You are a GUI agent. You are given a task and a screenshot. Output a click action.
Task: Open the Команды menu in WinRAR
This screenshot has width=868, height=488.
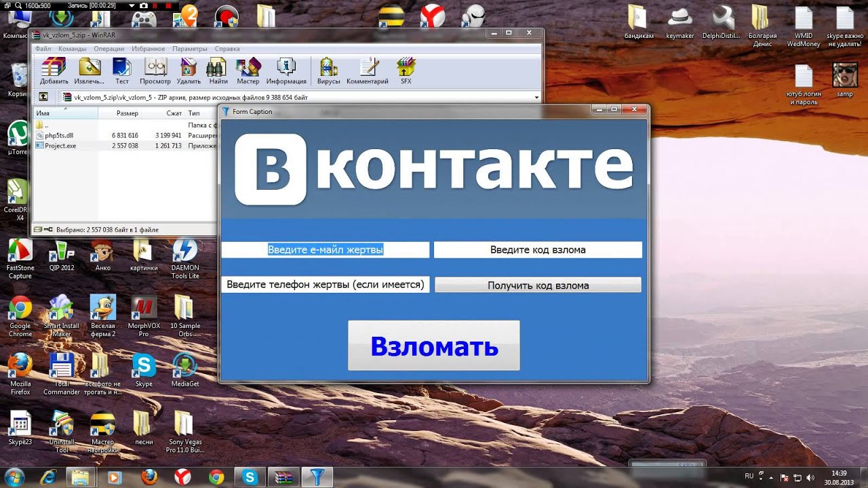(72, 49)
